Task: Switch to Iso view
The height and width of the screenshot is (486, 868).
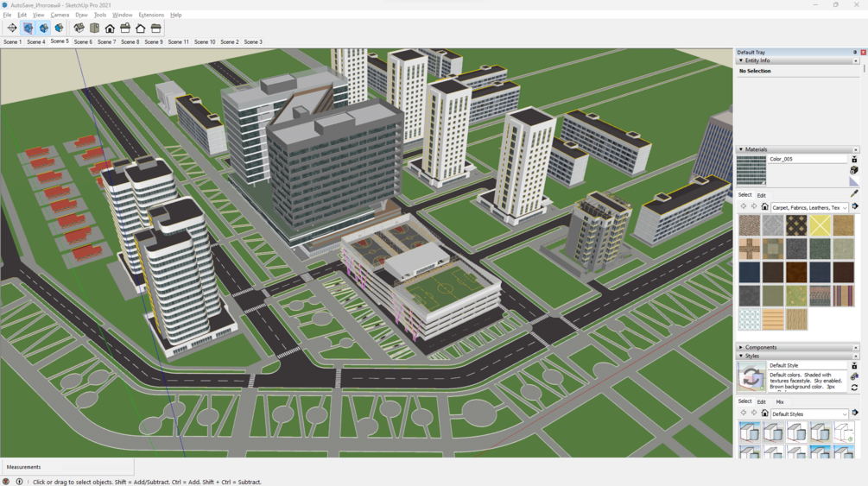Action: tap(79, 28)
